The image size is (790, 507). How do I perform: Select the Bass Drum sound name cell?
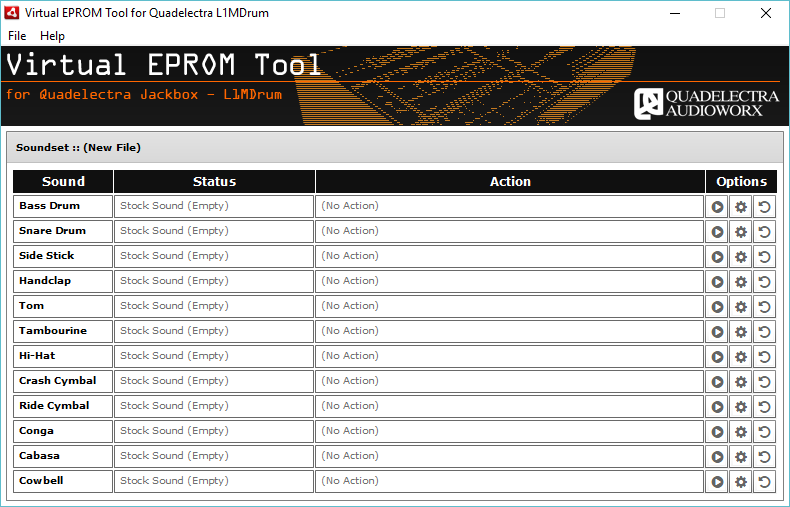pos(63,206)
